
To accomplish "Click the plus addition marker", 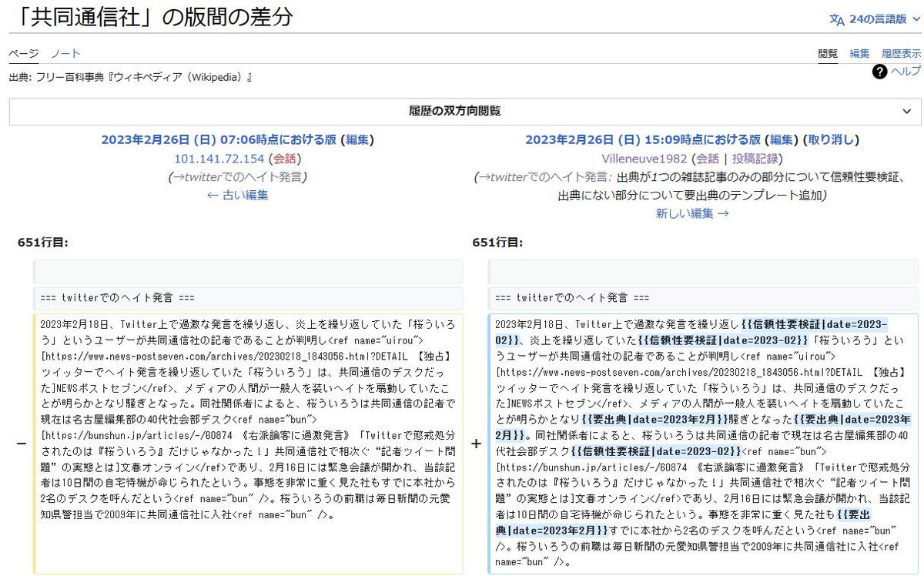I will click(476, 444).
